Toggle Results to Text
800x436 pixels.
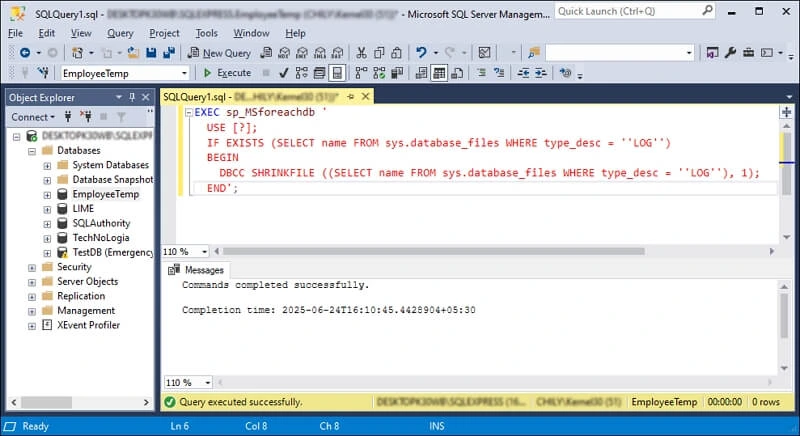click(x=421, y=73)
